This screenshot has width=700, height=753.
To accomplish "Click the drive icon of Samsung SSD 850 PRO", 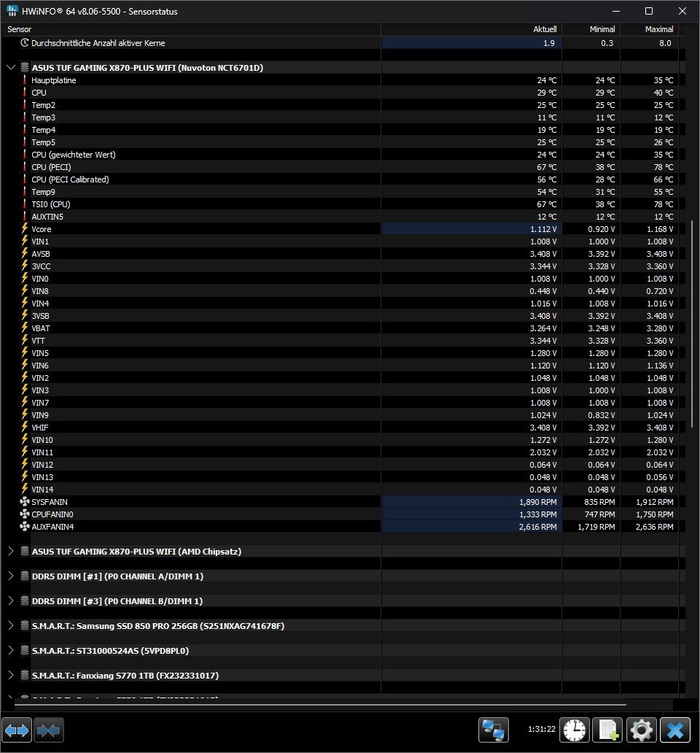I will click(25, 625).
